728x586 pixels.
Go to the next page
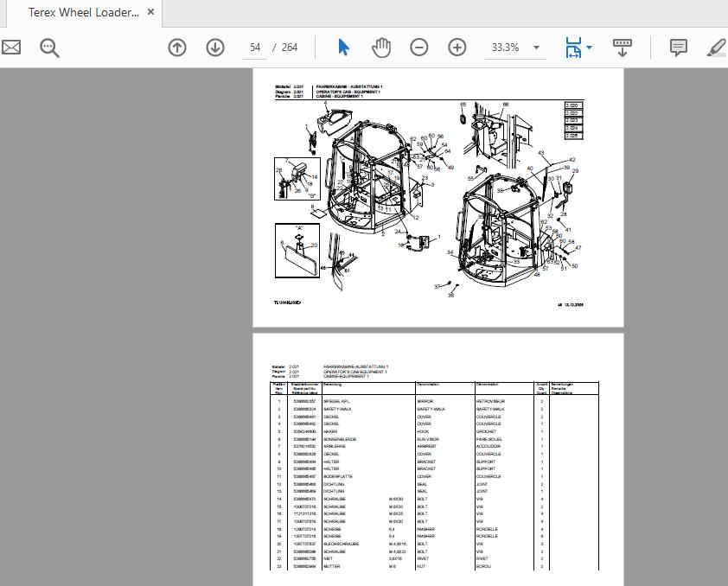(214, 47)
